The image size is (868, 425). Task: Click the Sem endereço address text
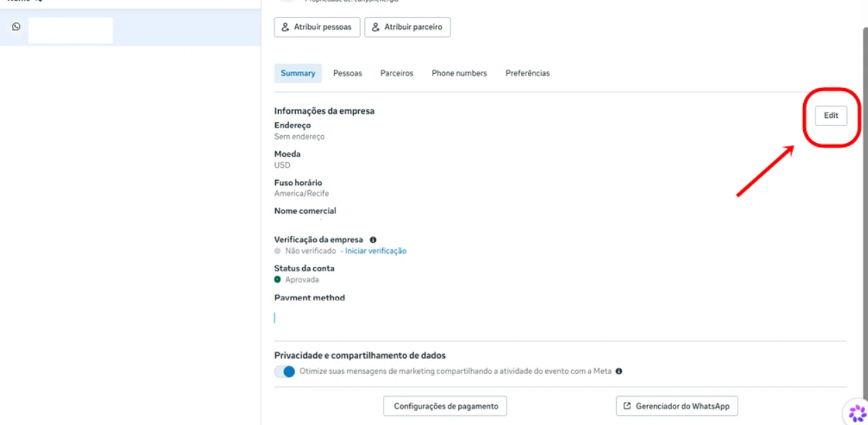coord(299,137)
